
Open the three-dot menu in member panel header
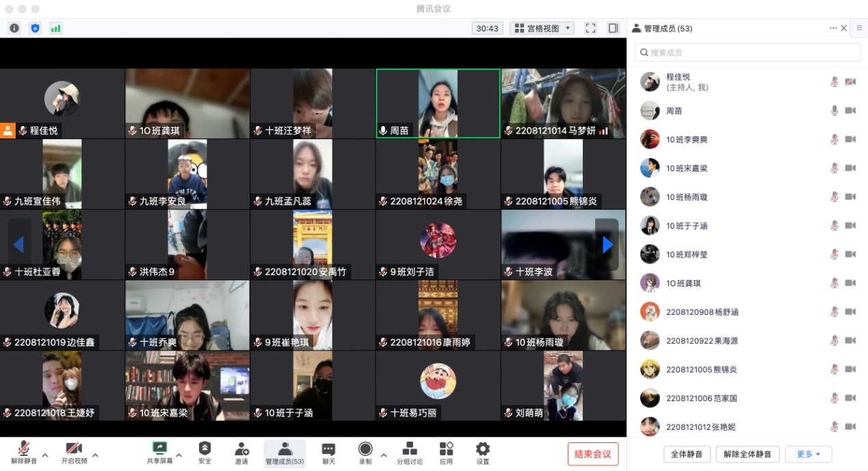click(832, 28)
